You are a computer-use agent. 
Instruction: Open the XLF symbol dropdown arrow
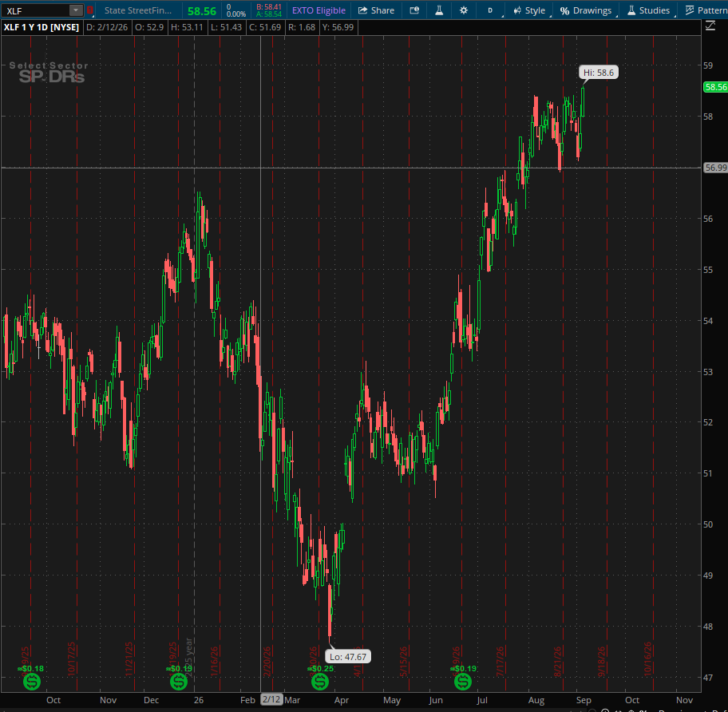point(76,10)
